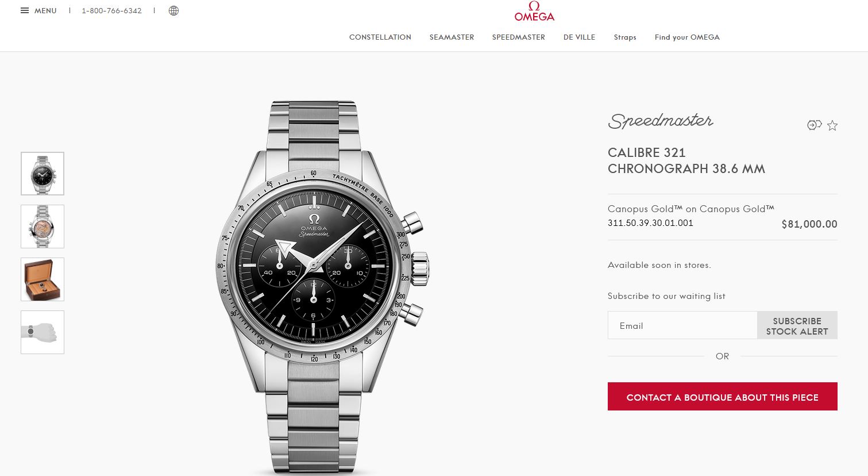Click Contact a Boutique About This Piece
The height and width of the screenshot is (476, 868).
723,397
